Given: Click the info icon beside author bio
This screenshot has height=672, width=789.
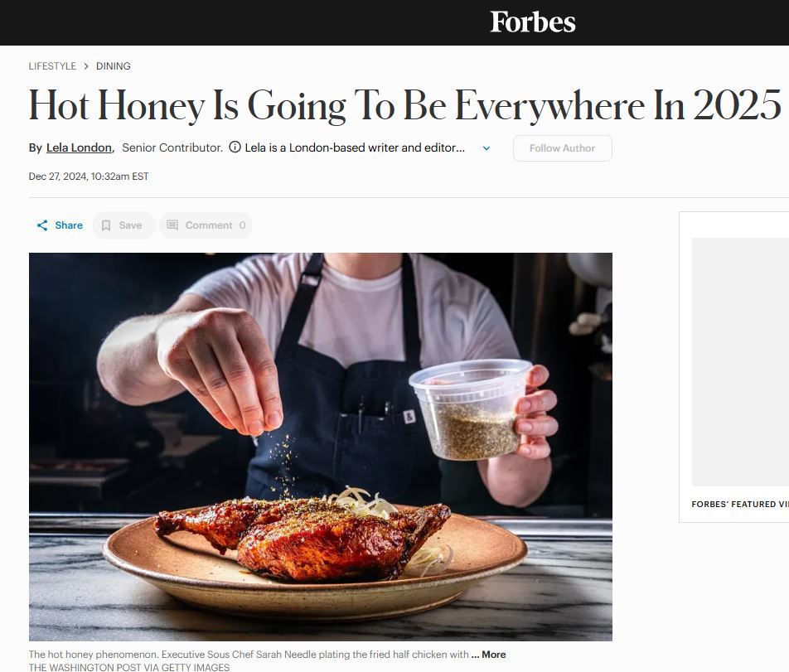Looking at the screenshot, I should coord(235,147).
